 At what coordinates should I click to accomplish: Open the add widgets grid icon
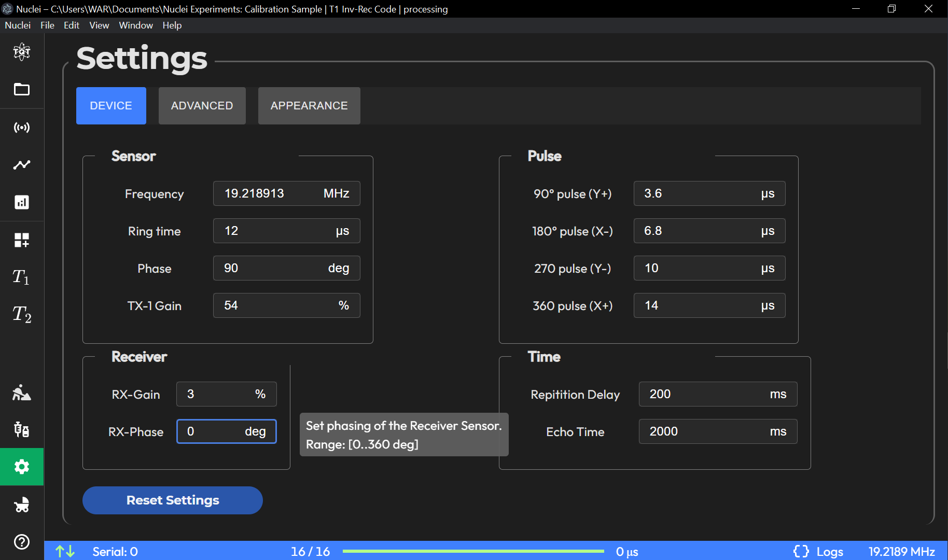point(22,240)
